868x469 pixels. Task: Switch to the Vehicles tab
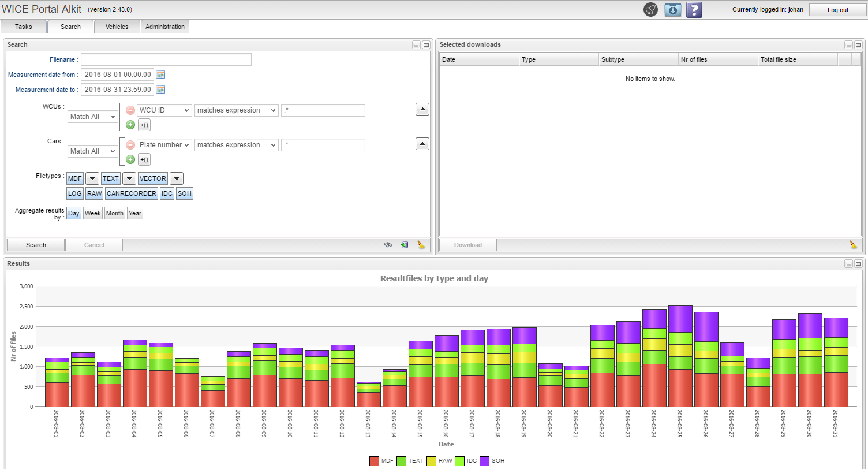click(117, 27)
